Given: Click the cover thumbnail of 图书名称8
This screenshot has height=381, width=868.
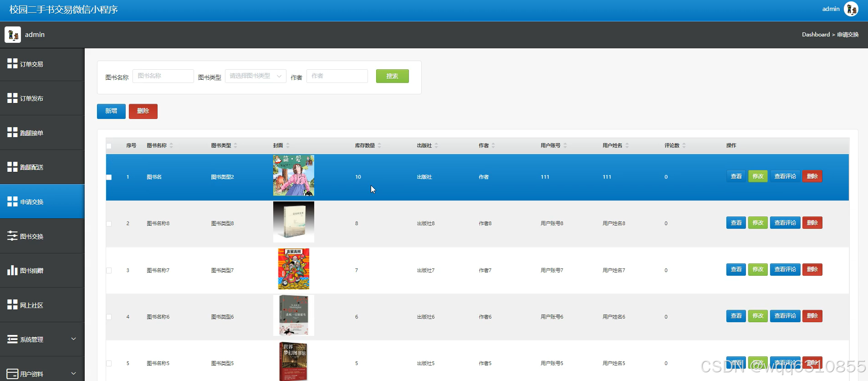Looking at the screenshot, I should point(294,222).
